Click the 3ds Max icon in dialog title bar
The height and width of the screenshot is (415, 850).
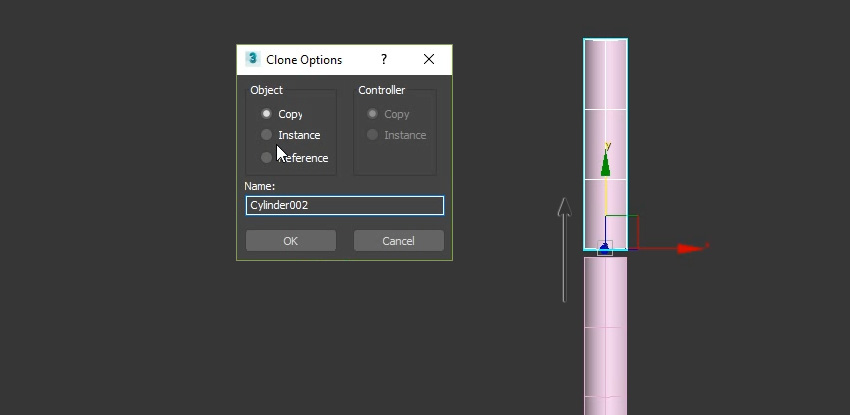pyautogui.click(x=253, y=59)
